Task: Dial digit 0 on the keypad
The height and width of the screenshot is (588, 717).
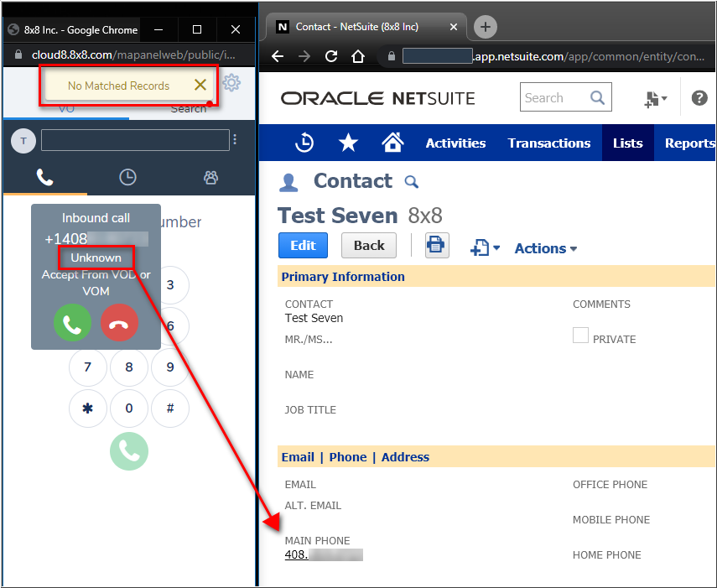Action: [129, 408]
